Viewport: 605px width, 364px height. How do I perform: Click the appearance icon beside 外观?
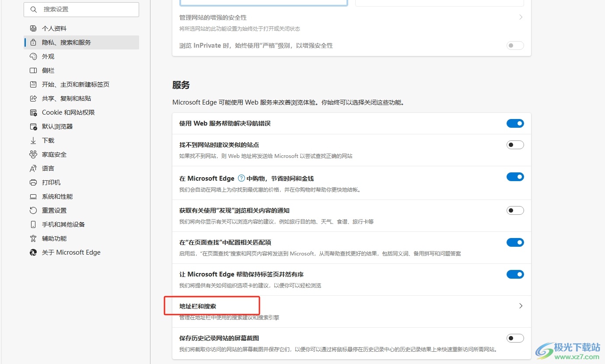coord(33,56)
